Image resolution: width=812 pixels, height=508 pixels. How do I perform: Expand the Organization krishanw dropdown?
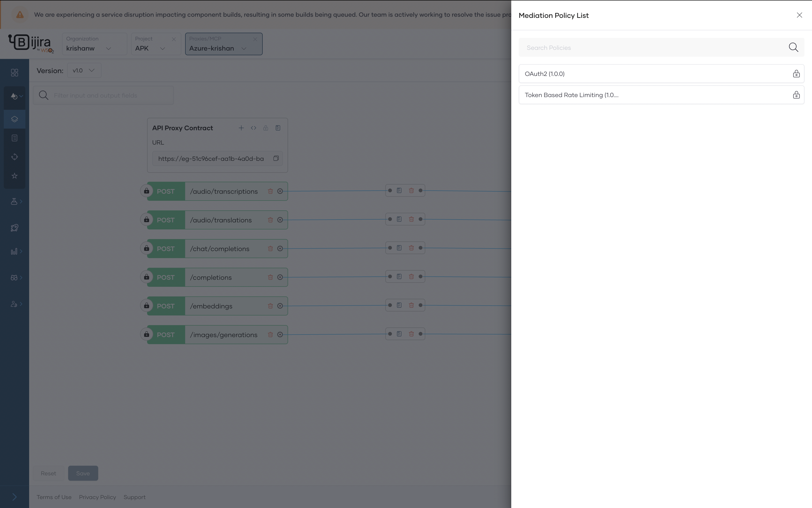pos(108,48)
